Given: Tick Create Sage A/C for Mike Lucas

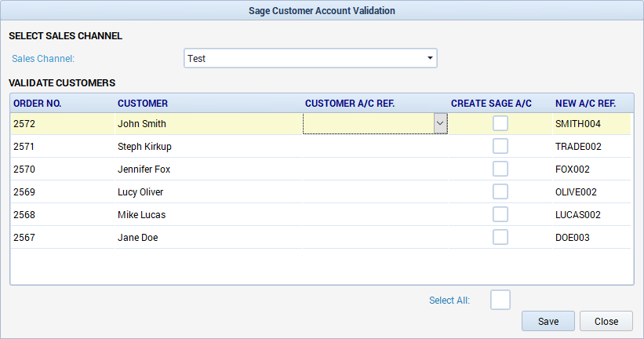Looking at the screenshot, I should [500, 214].
